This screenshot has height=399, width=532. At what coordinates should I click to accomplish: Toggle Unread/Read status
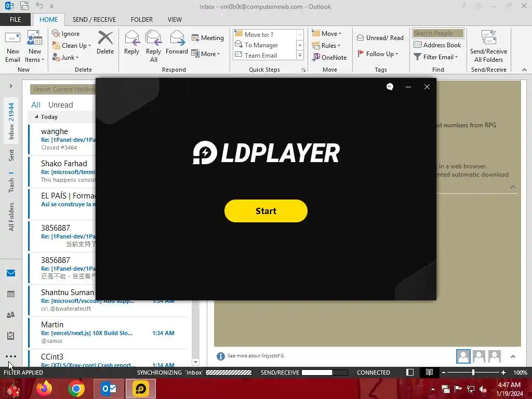(380, 37)
